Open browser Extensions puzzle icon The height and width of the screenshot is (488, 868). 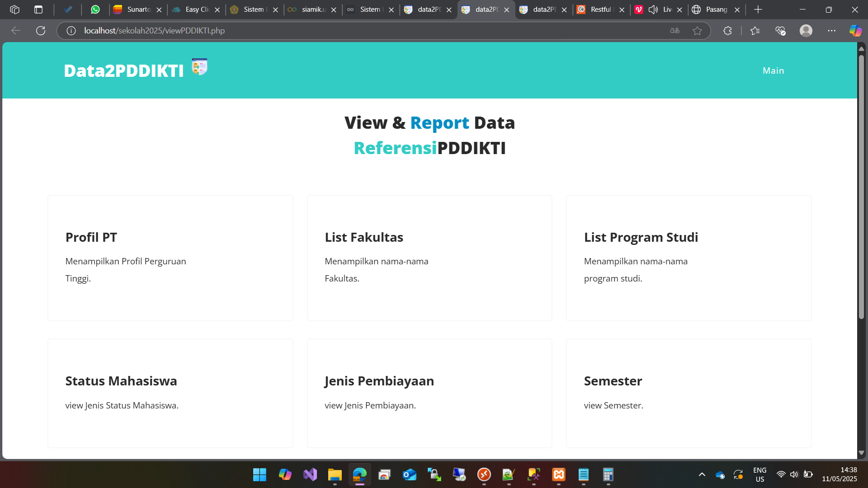pyautogui.click(x=727, y=31)
